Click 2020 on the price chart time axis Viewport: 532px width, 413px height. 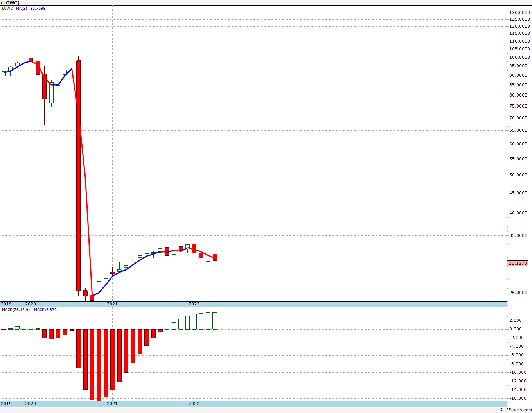31,304
